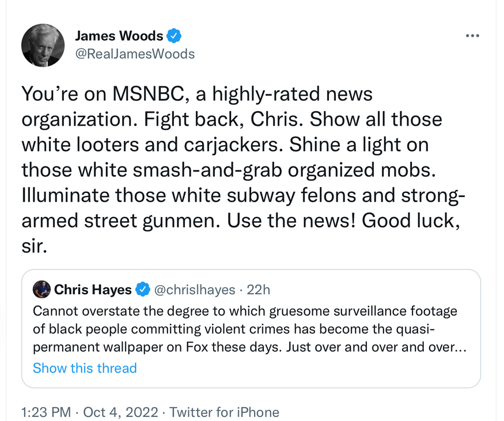Click the 22h timestamp on quoted tweet
This screenshot has height=421, width=504.
pos(258,289)
